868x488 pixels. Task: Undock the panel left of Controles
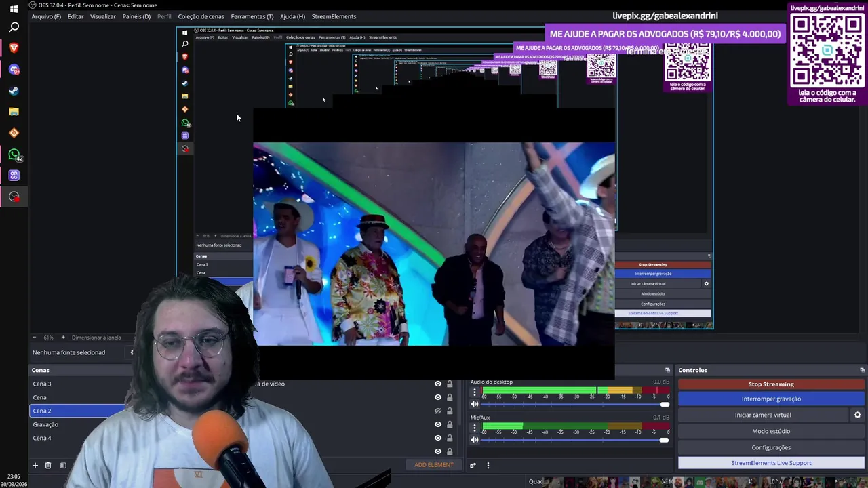coord(667,370)
